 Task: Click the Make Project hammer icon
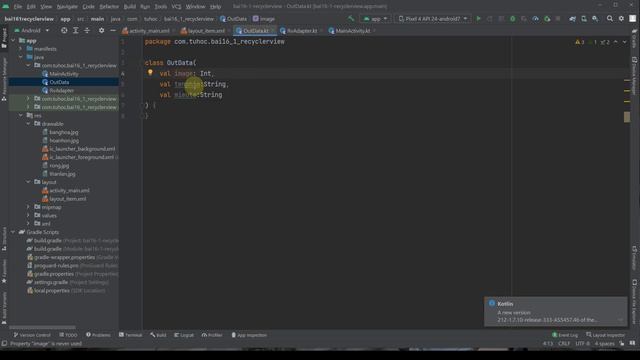[x=351, y=18]
